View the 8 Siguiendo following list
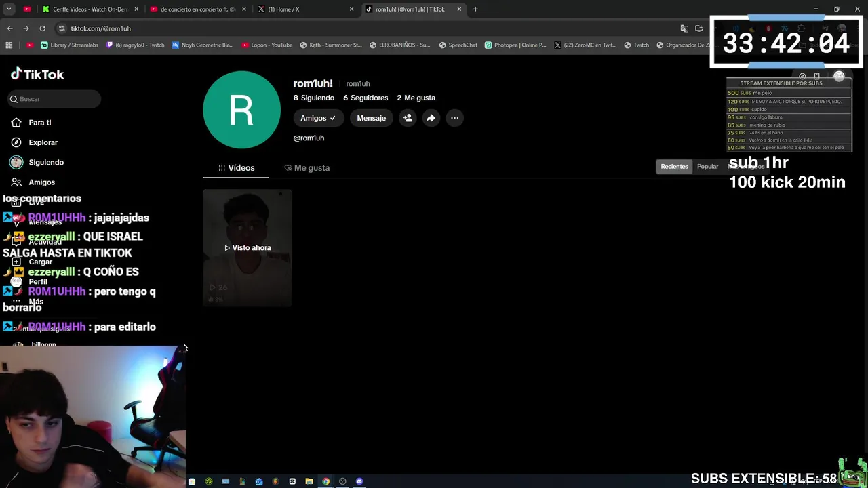Viewport: 868px width, 488px height. click(x=313, y=98)
